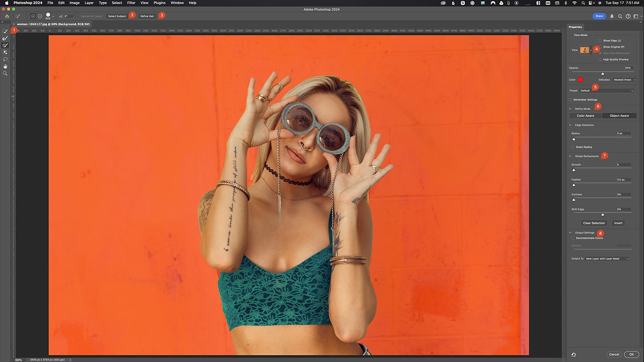The height and width of the screenshot is (362, 644).
Task: Click the brush angle input field
Action: click(69, 16)
